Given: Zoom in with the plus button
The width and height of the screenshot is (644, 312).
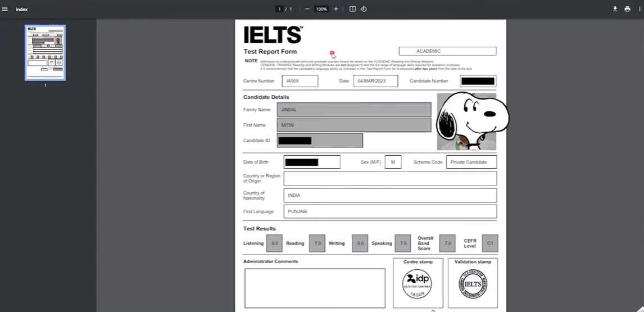Looking at the screenshot, I should (335, 9).
